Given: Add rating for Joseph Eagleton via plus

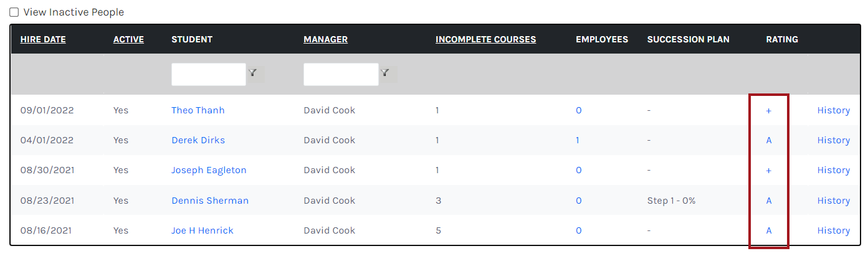Looking at the screenshot, I should click(x=768, y=170).
